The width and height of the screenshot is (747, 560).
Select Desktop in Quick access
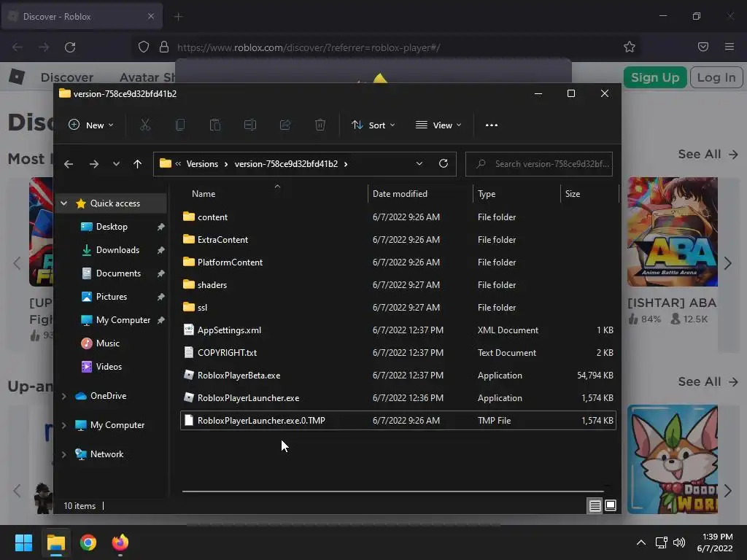point(111,227)
